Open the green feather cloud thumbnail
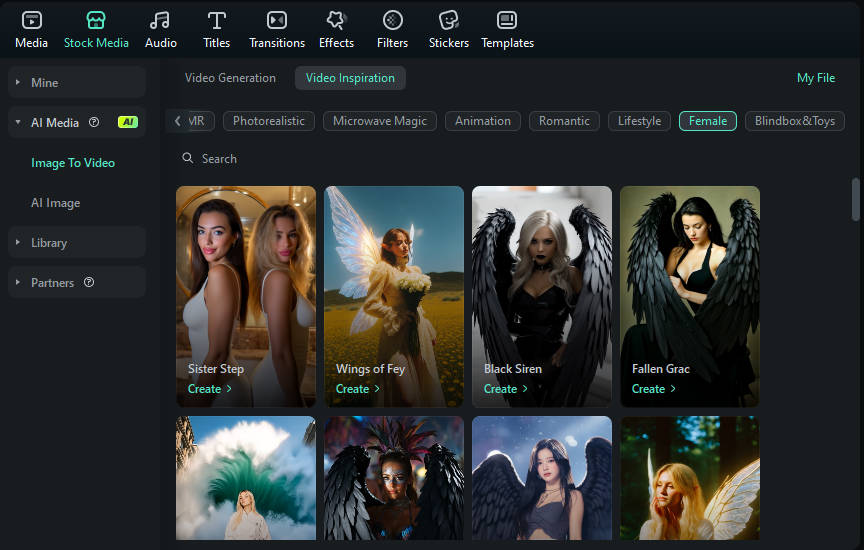864x550 pixels. click(246, 478)
